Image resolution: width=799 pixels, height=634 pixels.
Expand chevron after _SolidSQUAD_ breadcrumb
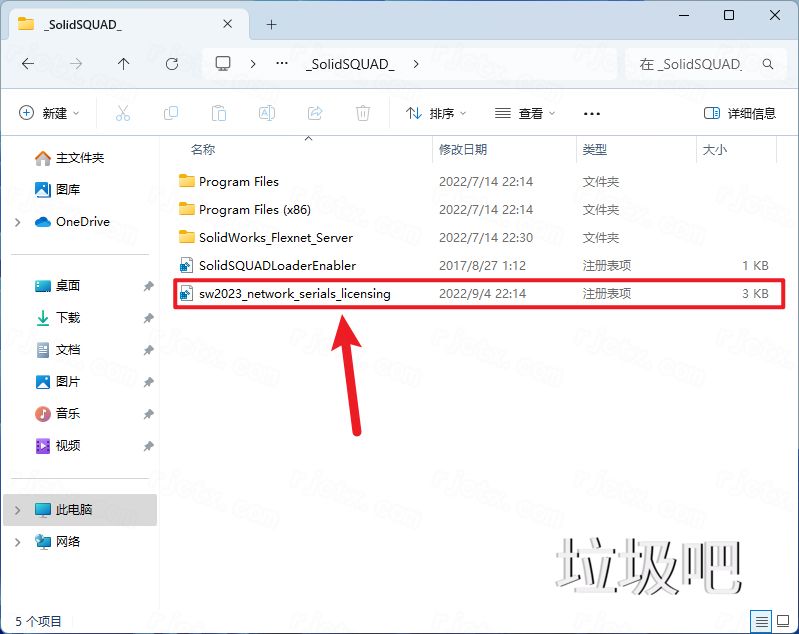point(416,64)
